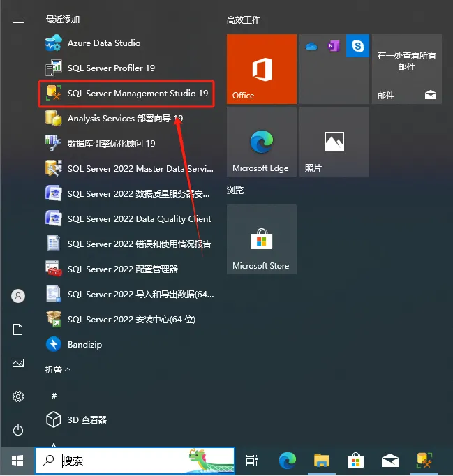Open SQL Server 2022 导入和导出数据 icon

point(54,294)
